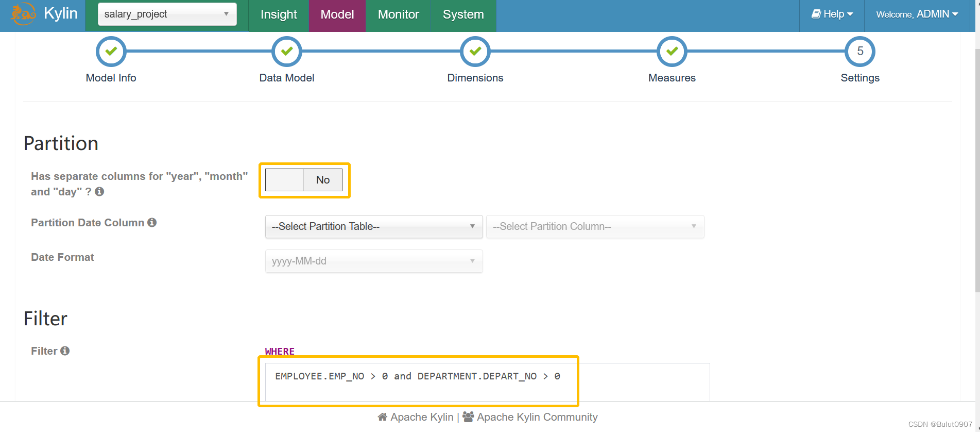Open the Select Partition Column dropdown
This screenshot has width=980, height=432.
[x=595, y=226]
